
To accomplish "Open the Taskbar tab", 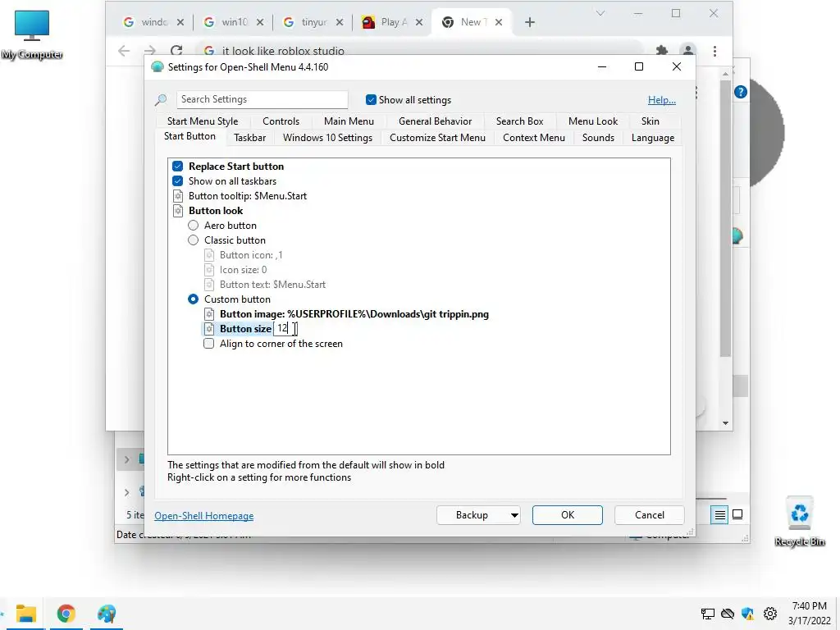I will point(249,138).
